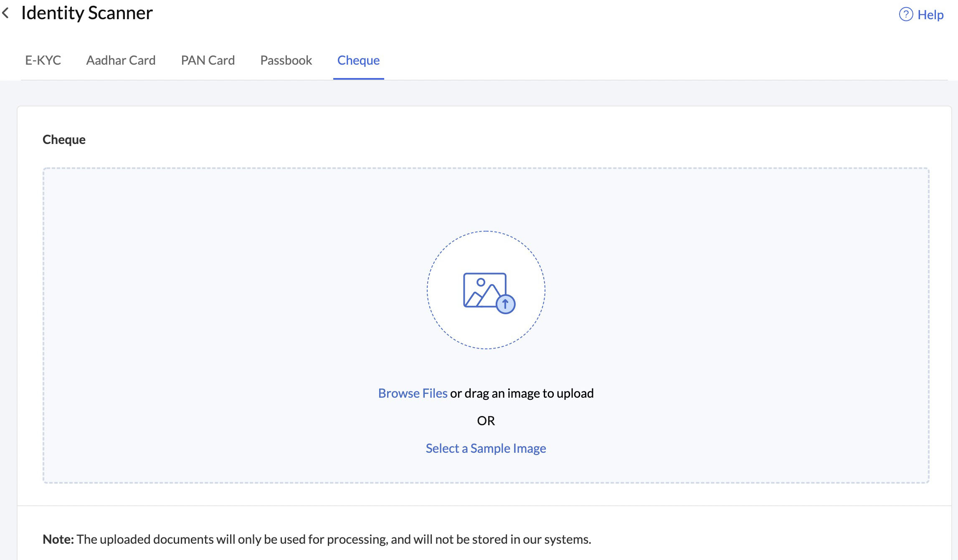Select the Cheque tab
The width and height of the screenshot is (958, 560).
pyautogui.click(x=358, y=60)
